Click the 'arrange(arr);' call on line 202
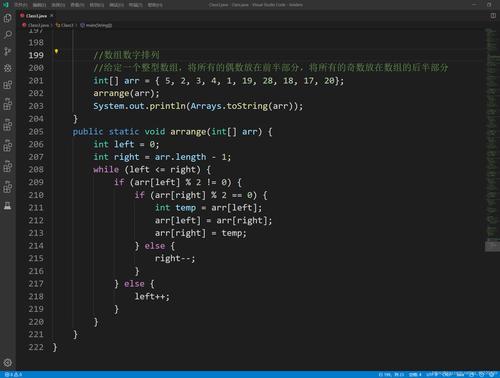500x378 pixels. [x=126, y=93]
